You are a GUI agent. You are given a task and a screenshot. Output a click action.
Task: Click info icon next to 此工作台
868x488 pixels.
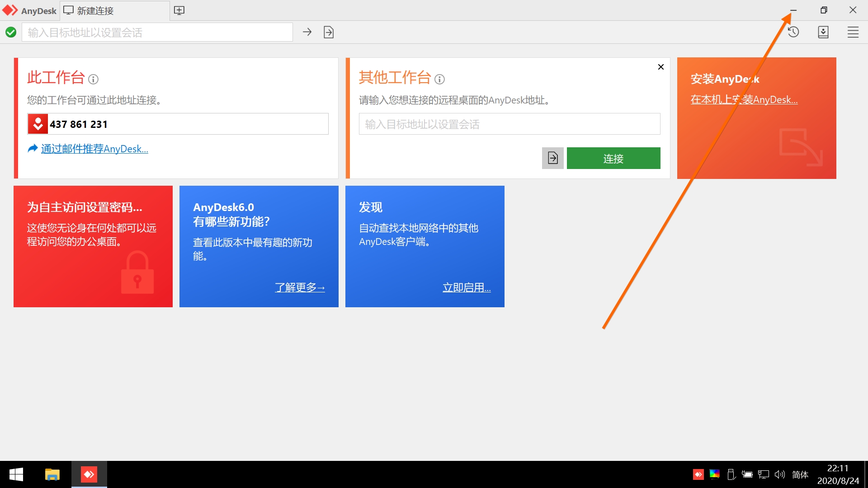(x=93, y=80)
